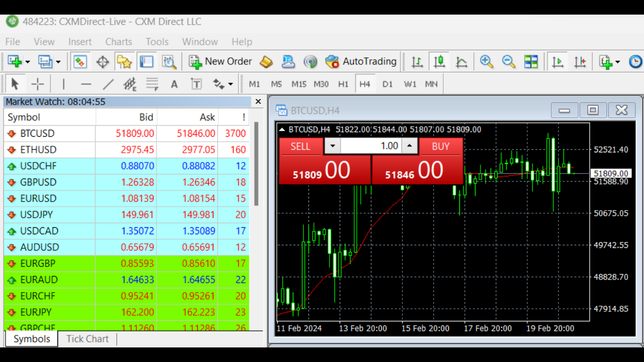Toggle Chart Shift button
Viewport: 644px width, 362px height.
point(580,61)
